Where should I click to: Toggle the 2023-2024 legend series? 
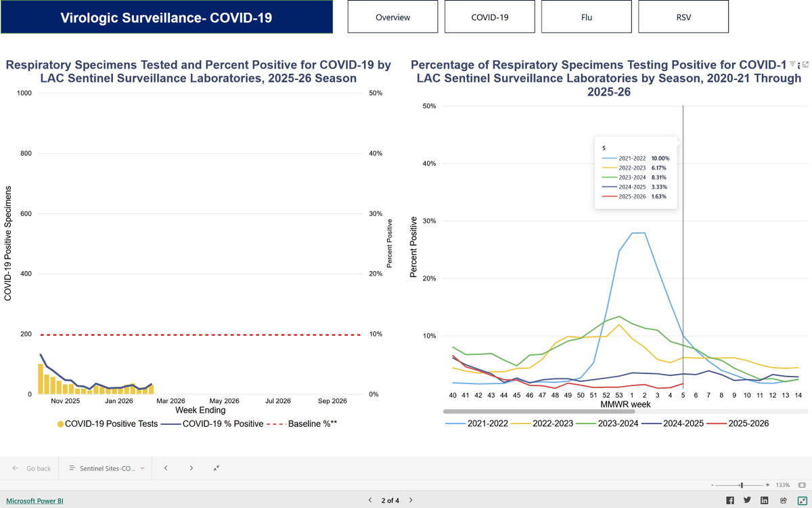pos(608,423)
